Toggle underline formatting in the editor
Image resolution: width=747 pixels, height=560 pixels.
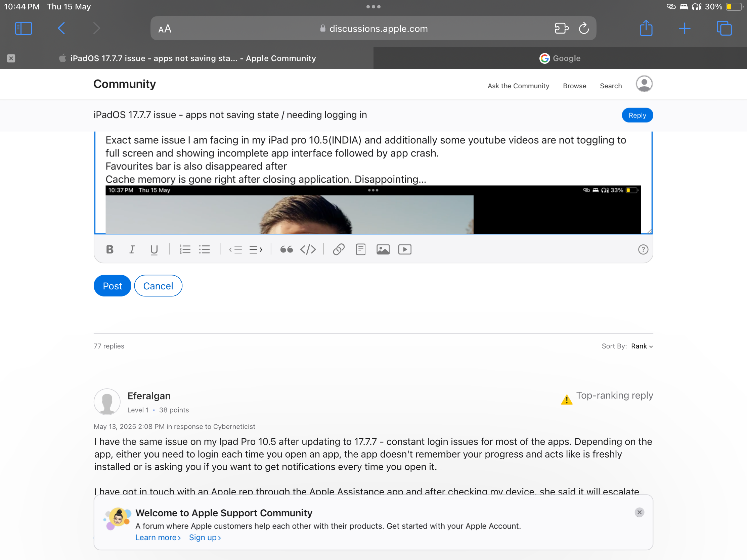coord(154,249)
